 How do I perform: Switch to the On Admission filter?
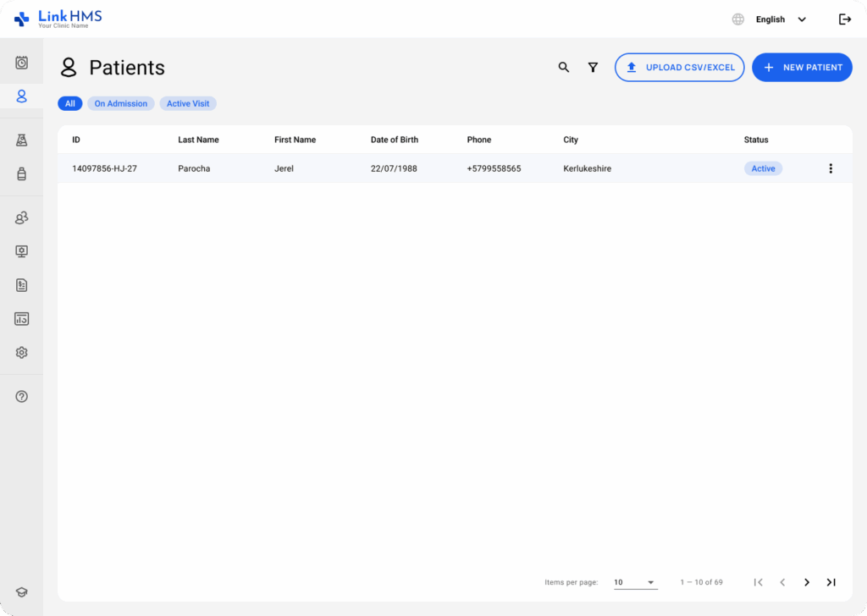120,102
